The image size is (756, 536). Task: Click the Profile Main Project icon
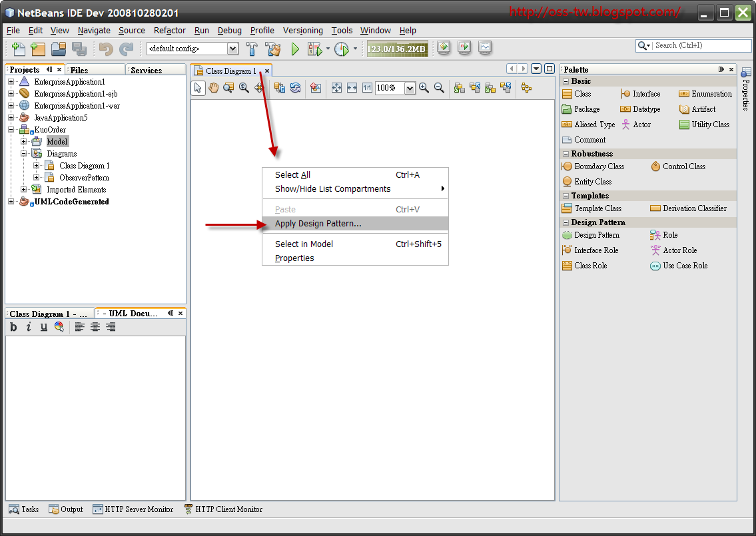point(341,49)
